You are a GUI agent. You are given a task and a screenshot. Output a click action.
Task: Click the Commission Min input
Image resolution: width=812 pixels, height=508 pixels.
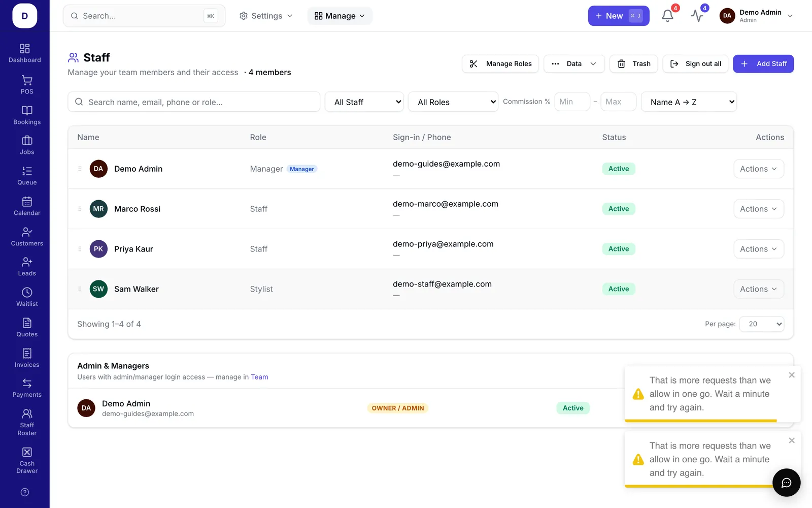572,102
